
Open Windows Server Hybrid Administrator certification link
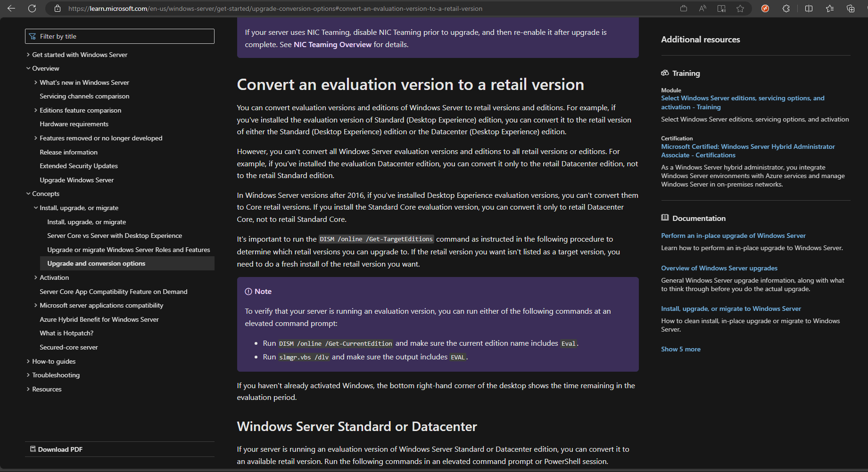tap(748, 151)
